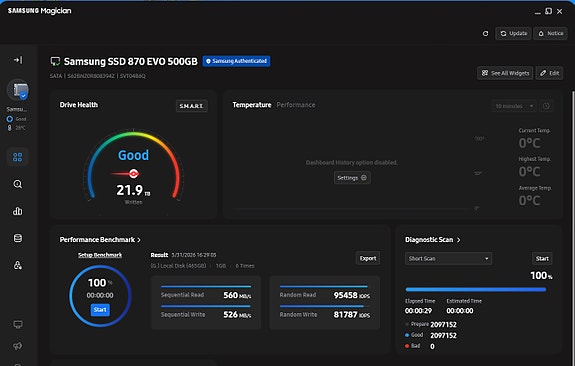Select the Samsung drive thumbnail in sidebar
The width and height of the screenshot is (575, 366).
pyautogui.click(x=18, y=90)
